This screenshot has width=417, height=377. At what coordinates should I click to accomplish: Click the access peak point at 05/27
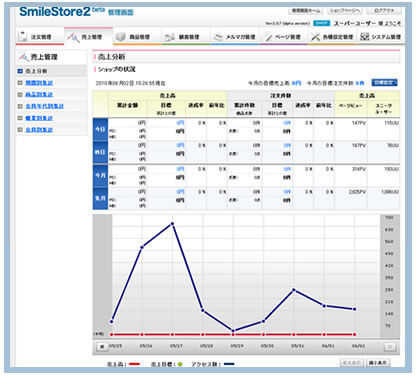pos(172,224)
